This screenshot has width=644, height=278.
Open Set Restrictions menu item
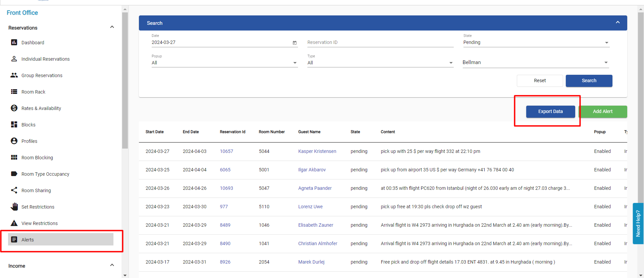(x=38, y=207)
